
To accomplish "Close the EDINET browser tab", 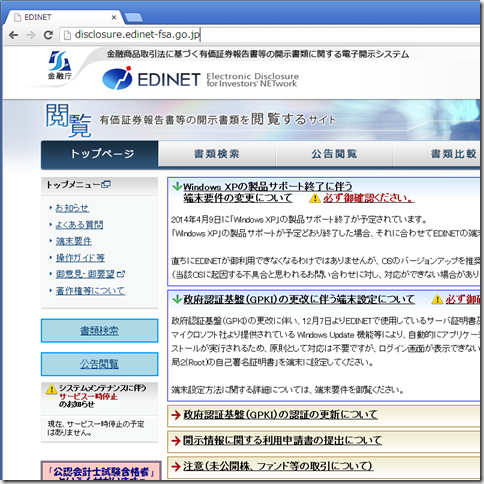I will coord(114,17).
